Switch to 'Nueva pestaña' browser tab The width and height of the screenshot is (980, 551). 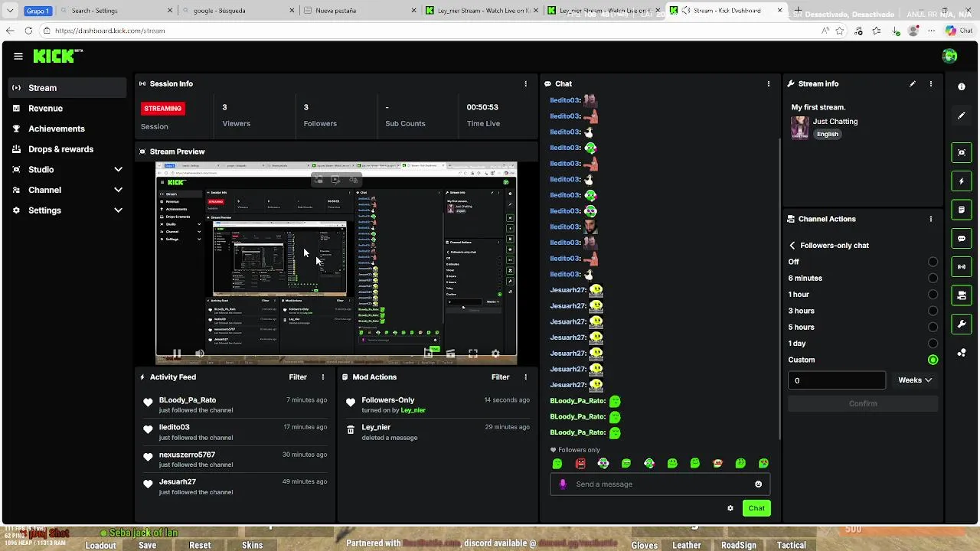pyautogui.click(x=361, y=11)
